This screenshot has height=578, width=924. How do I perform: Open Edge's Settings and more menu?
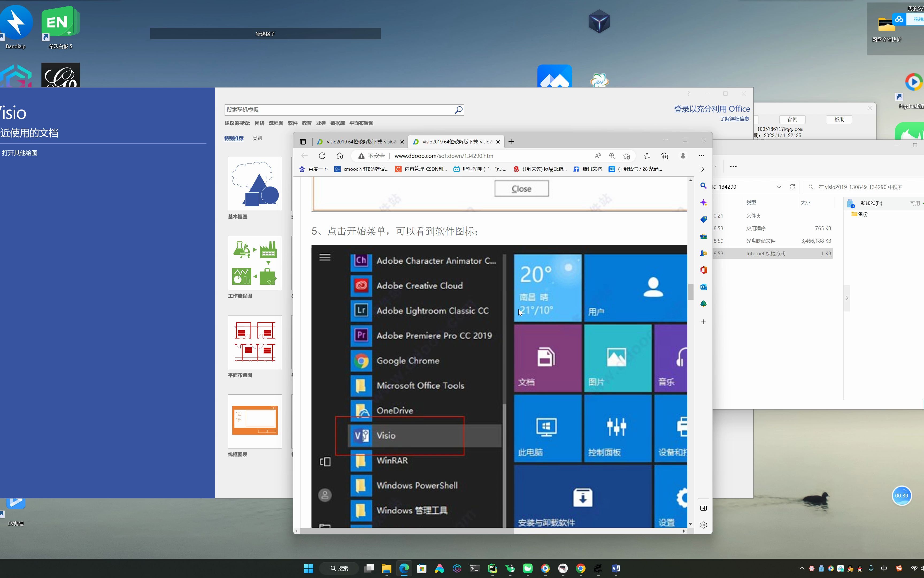pos(701,155)
